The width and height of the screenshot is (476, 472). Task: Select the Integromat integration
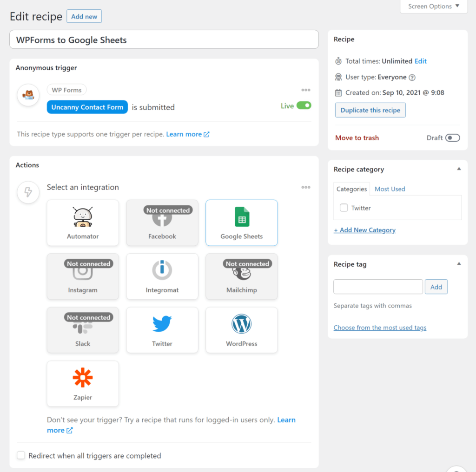[162, 276]
